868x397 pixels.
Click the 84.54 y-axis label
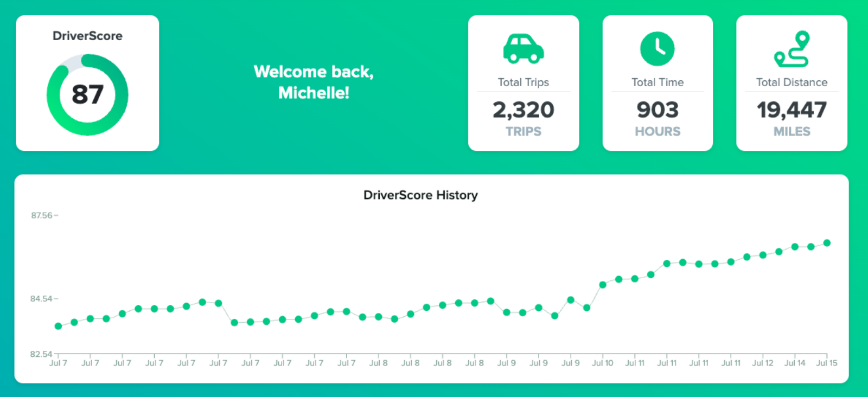[x=41, y=299]
